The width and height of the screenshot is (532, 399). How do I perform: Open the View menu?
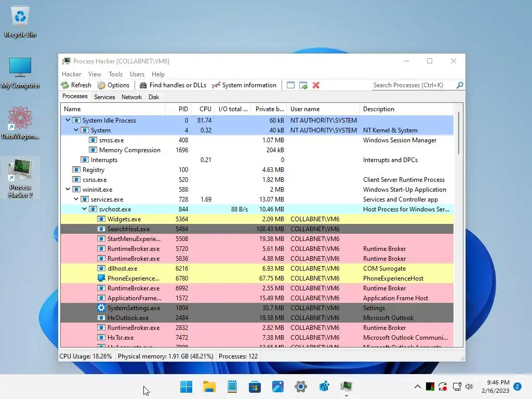point(95,74)
